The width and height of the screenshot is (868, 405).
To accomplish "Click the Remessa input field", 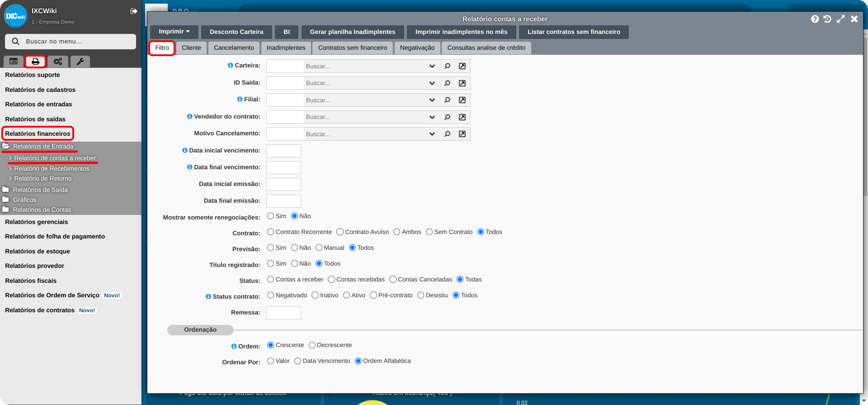I will point(283,313).
